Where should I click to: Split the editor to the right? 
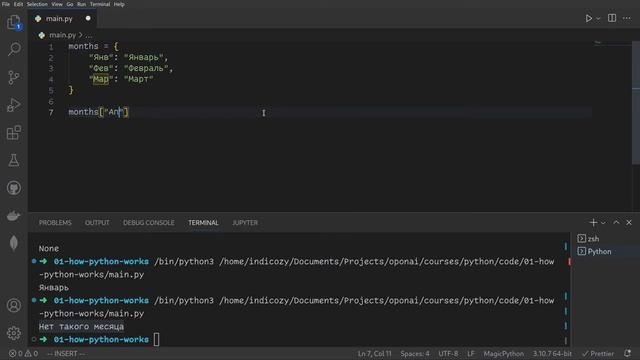point(612,18)
